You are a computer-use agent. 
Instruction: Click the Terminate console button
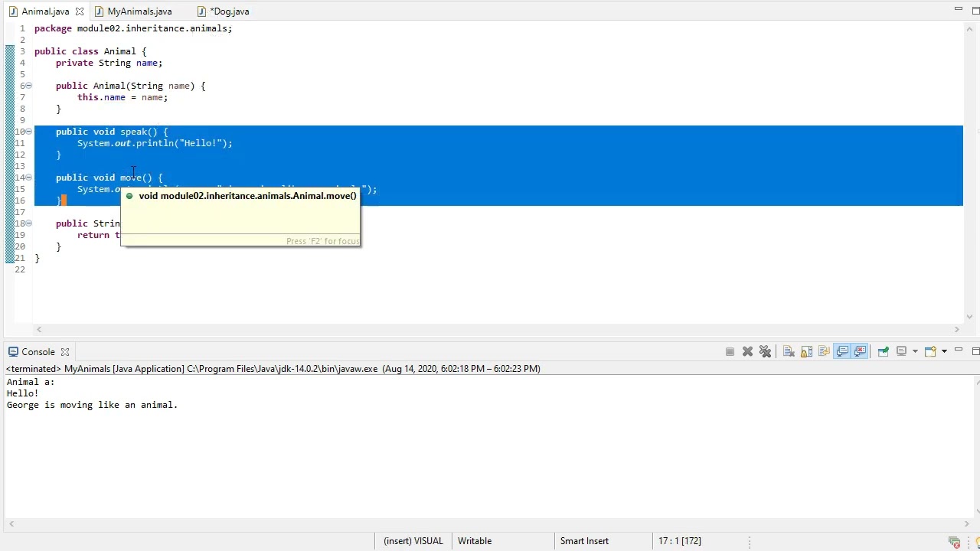[730, 352]
